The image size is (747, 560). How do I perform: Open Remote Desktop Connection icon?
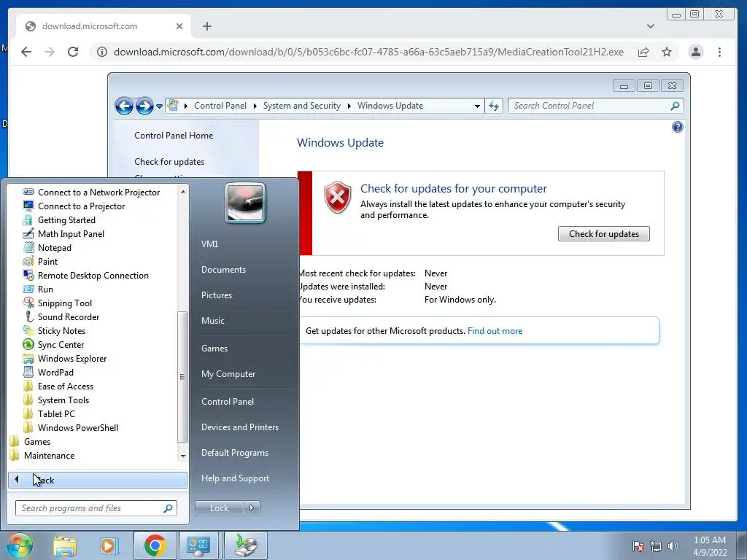(x=28, y=275)
